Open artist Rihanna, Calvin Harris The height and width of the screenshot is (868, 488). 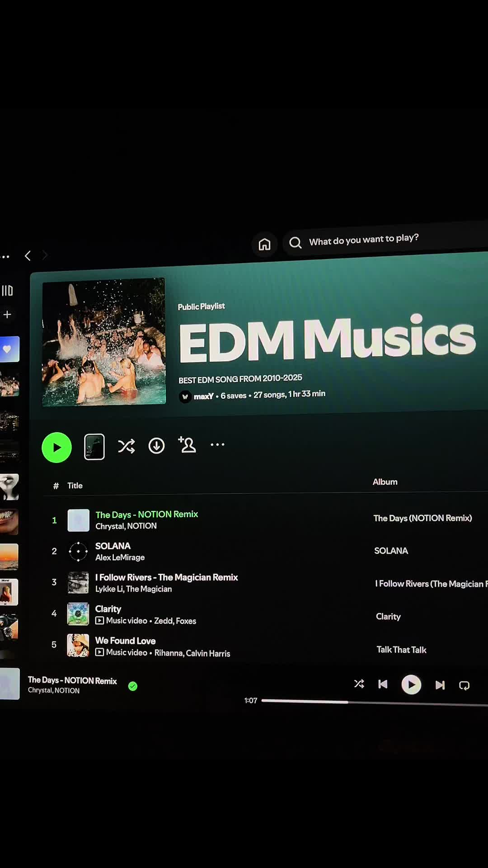192,653
